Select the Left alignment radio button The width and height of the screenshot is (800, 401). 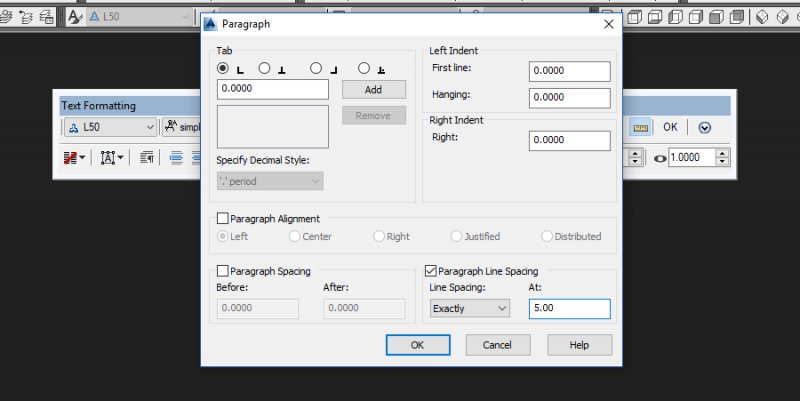pyautogui.click(x=222, y=236)
